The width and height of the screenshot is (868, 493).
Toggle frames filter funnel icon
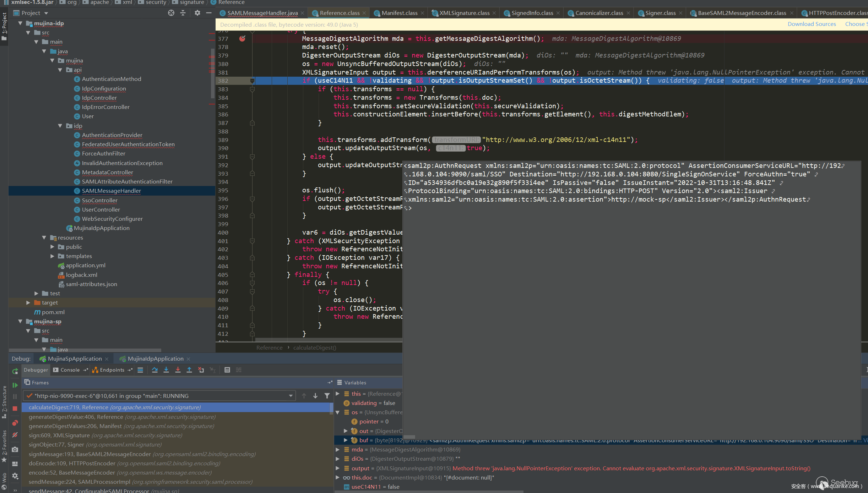(x=327, y=396)
